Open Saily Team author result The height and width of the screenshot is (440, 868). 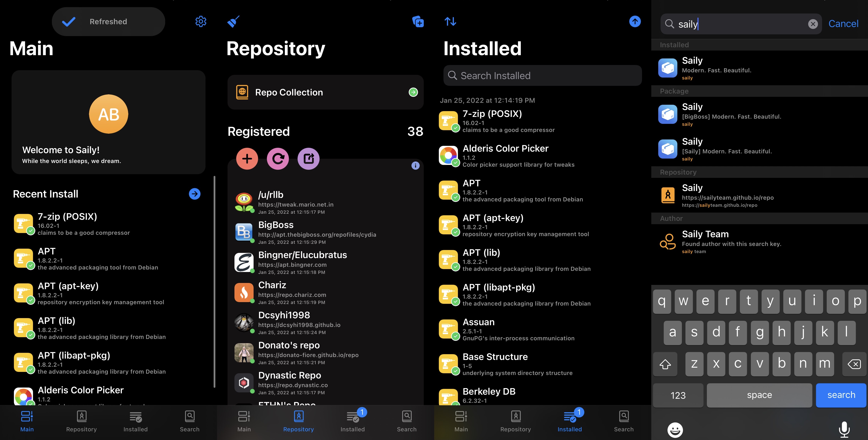click(760, 242)
